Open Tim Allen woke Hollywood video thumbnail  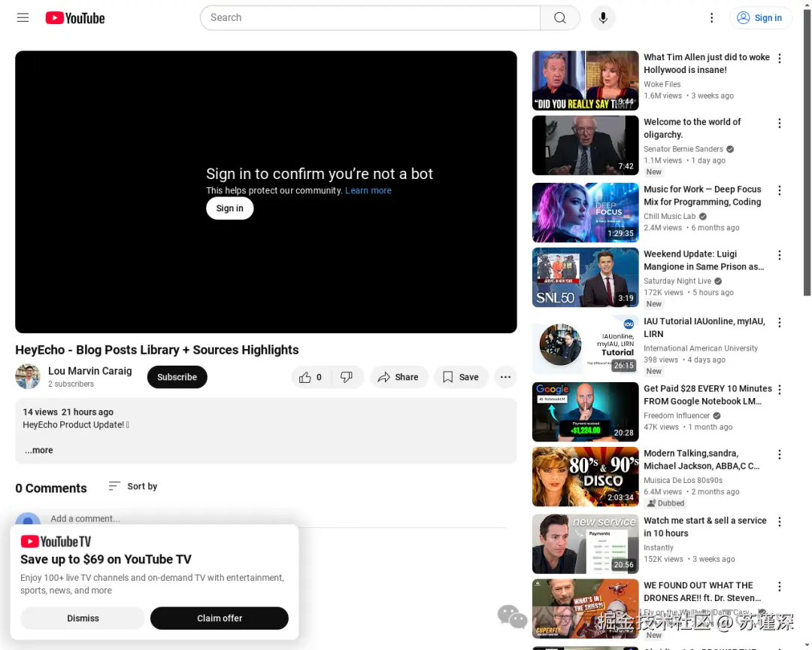pos(585,80)
